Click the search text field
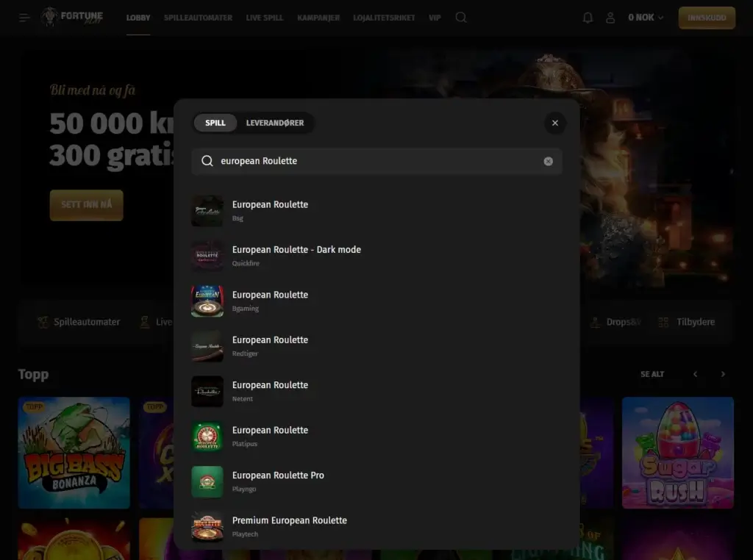Viewport: 753px width, 560px height. (x=376, y=161)
